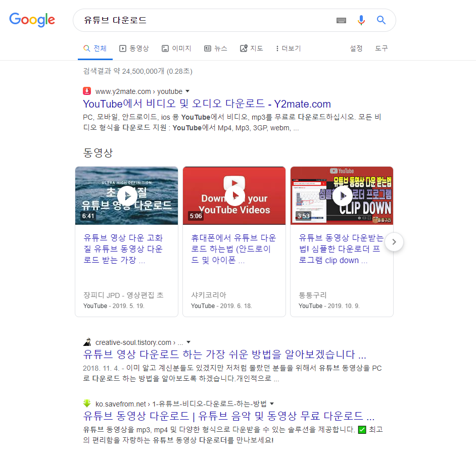This screenshot has width=476, height=455.
Task: Click channel name 샤키코리아
Action: 209,295
